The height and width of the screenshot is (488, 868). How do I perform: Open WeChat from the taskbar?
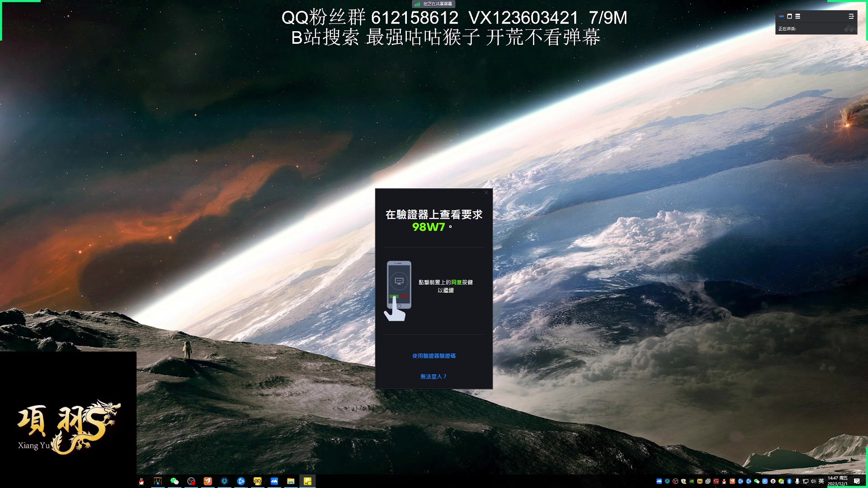175,481
